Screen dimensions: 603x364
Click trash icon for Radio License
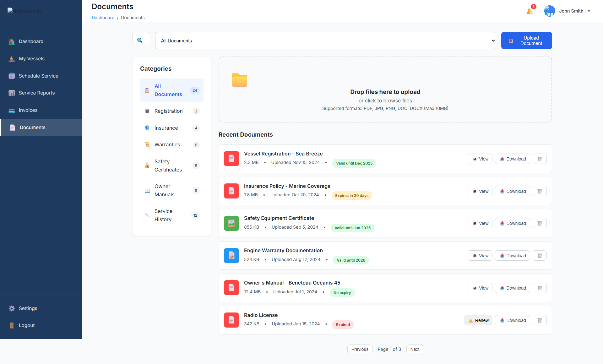[x=540, y=320]
